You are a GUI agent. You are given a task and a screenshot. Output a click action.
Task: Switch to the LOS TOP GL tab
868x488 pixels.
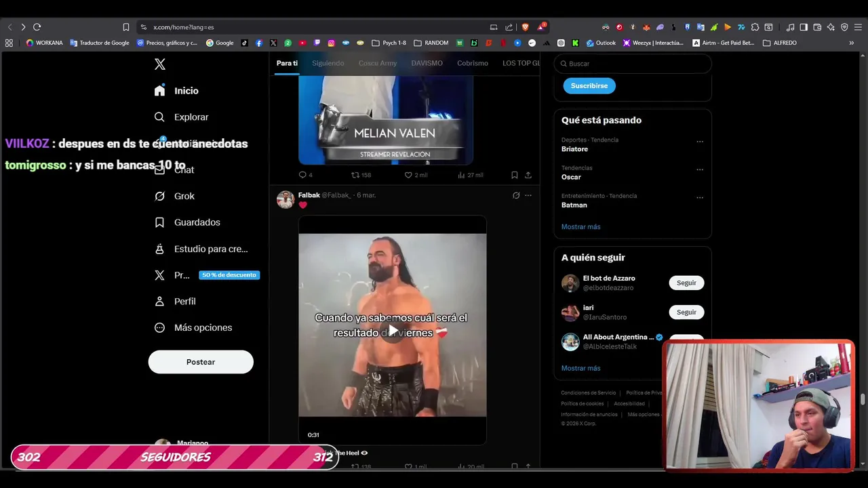pyautogui.click(x=521, y=63)
